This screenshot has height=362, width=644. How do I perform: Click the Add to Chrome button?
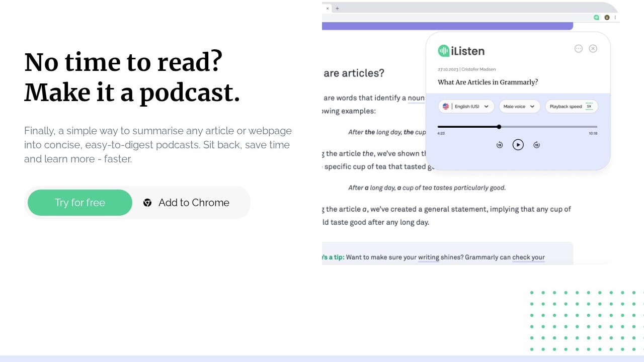pyautogui.click(x=194, y=203)
